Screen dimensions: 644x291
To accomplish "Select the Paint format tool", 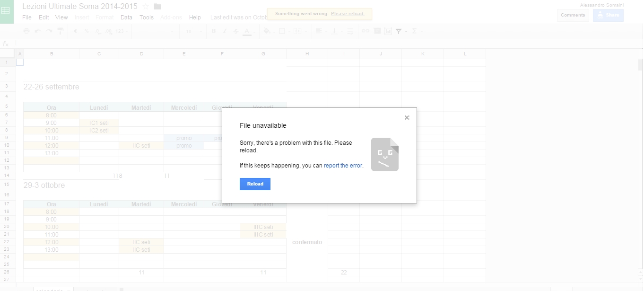I will coord(60,31).
